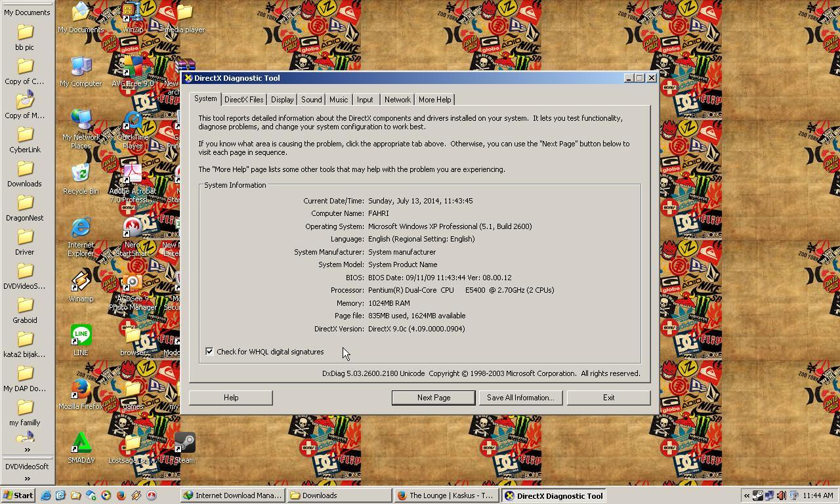This screenshot has height=504, width=840.
Task: Switch to the Network tab
Action: pyautogui.click(x=397, y=100)
